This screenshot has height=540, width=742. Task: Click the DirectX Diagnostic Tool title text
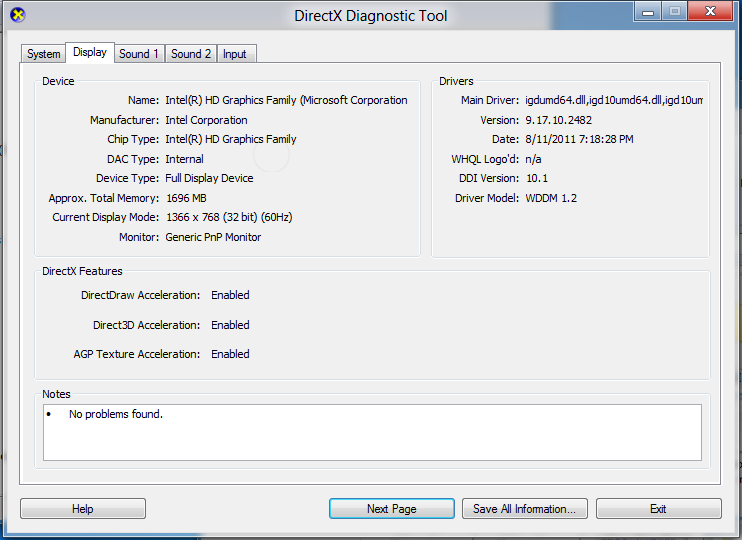point(371,16)
